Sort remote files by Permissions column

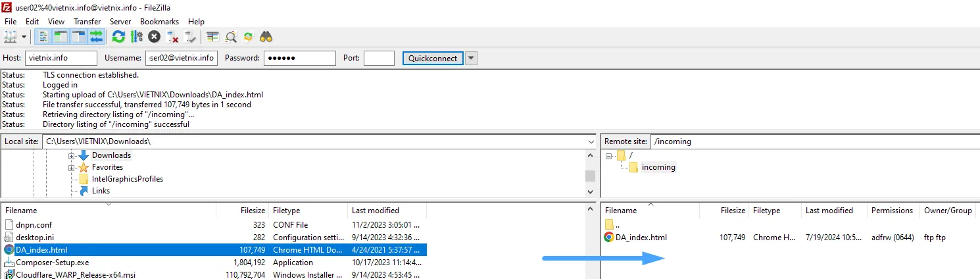pos(892,211)
